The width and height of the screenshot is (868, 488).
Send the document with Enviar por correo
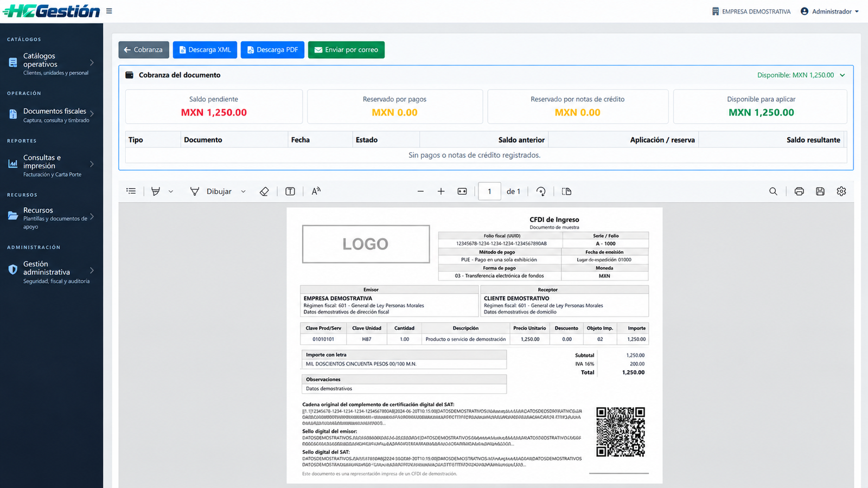(346, 50)
